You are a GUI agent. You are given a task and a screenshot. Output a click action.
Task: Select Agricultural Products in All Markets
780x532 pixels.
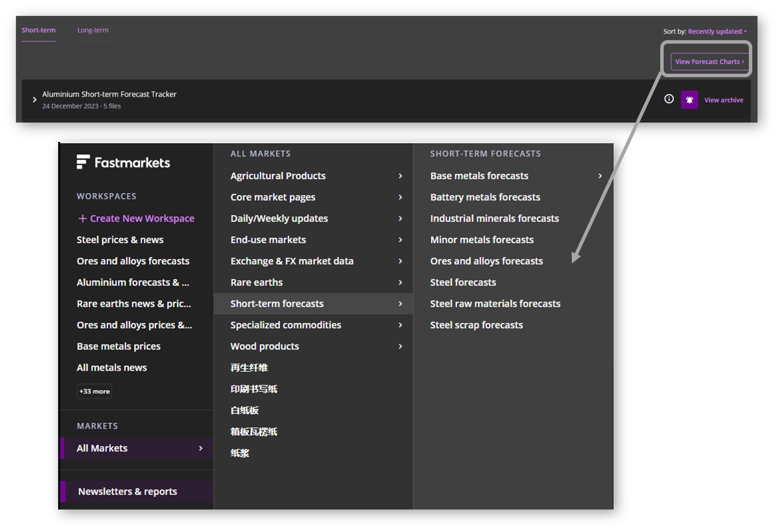coord(278,176)
